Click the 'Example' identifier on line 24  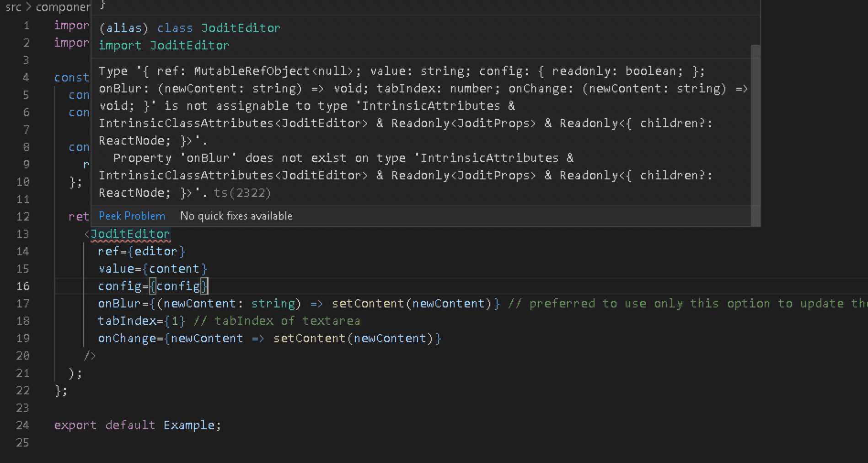pos(189,425)
